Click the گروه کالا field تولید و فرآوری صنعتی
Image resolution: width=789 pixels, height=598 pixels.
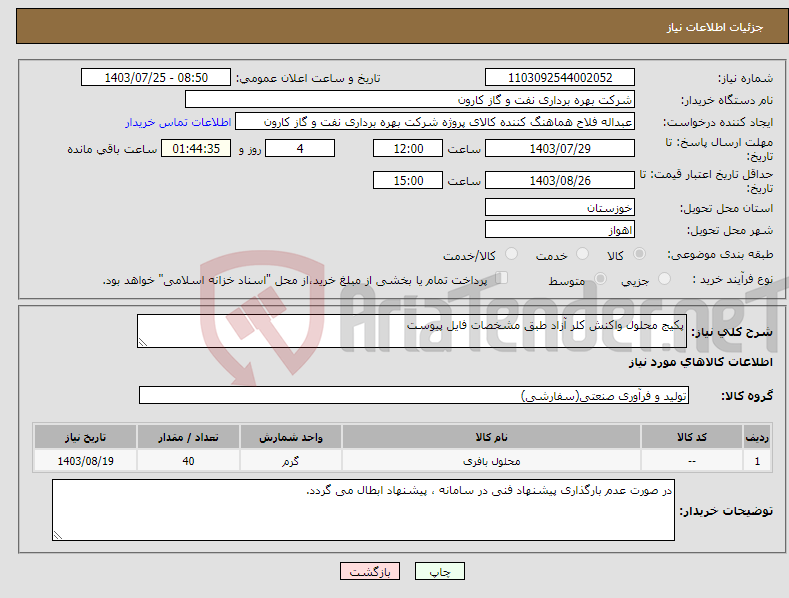coord(414,395)
